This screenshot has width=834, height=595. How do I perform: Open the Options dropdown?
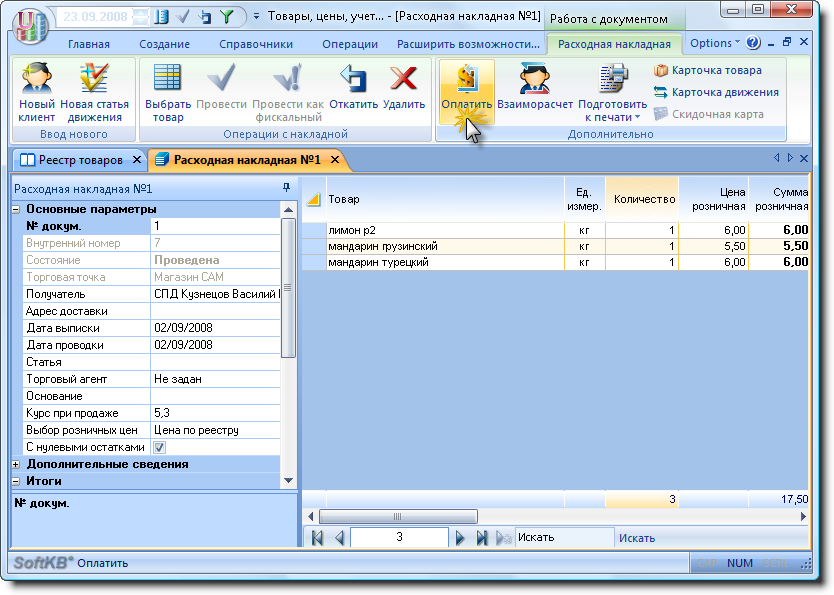pos(714,43)
